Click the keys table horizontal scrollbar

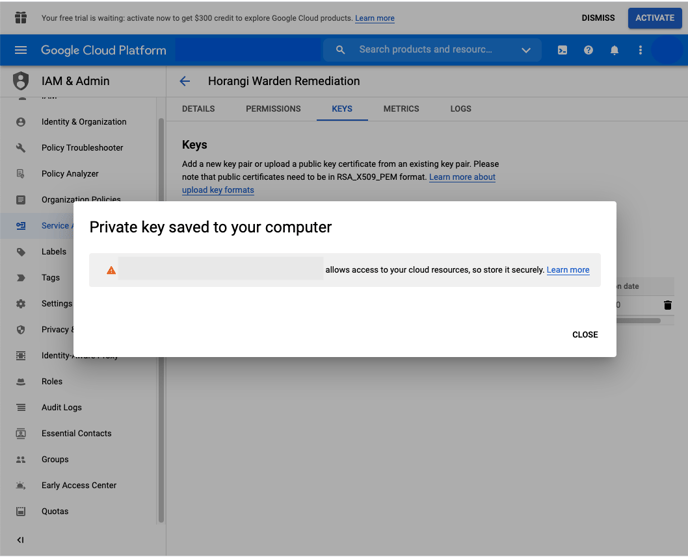tap(638, 321)
